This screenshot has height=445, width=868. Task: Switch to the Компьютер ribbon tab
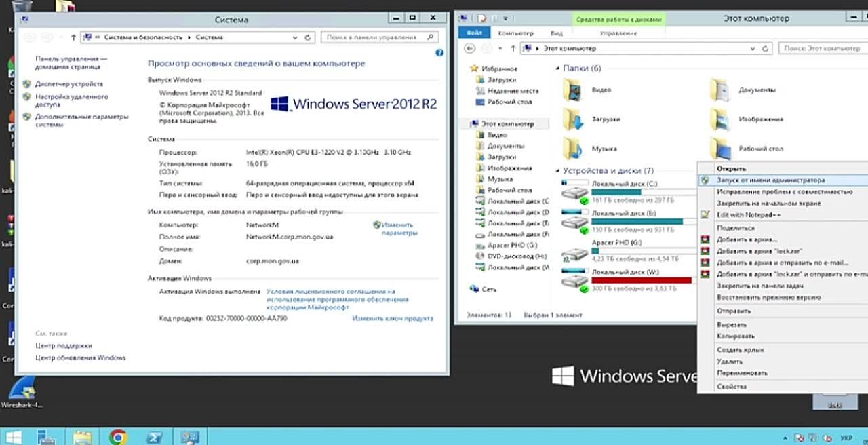pyautogui.click(x=515, y=33)
